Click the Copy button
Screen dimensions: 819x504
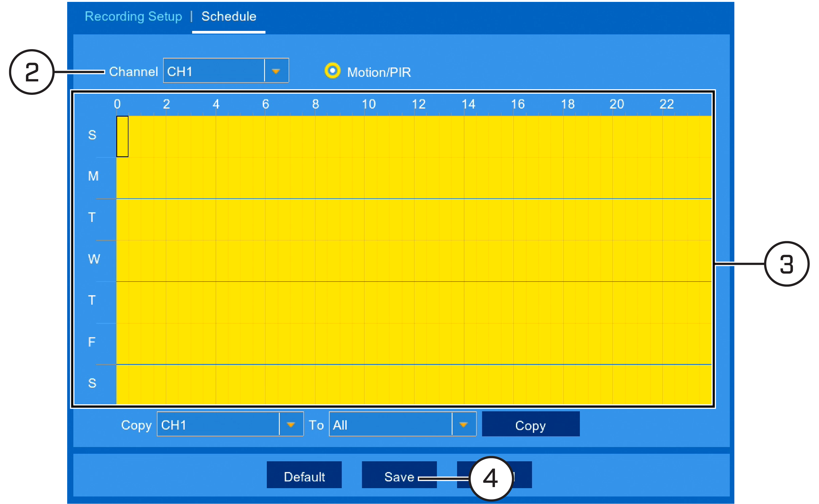tap(530, 424)
